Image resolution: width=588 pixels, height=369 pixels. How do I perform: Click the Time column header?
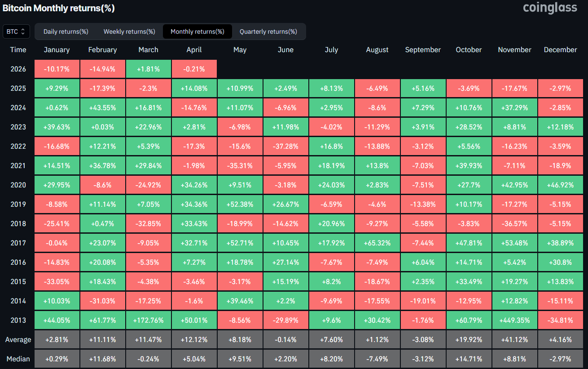(18, 49)
